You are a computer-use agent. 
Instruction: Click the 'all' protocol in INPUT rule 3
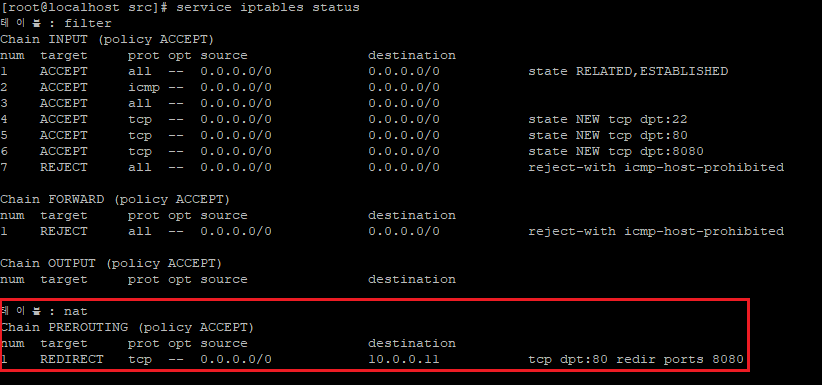point(139,103)
